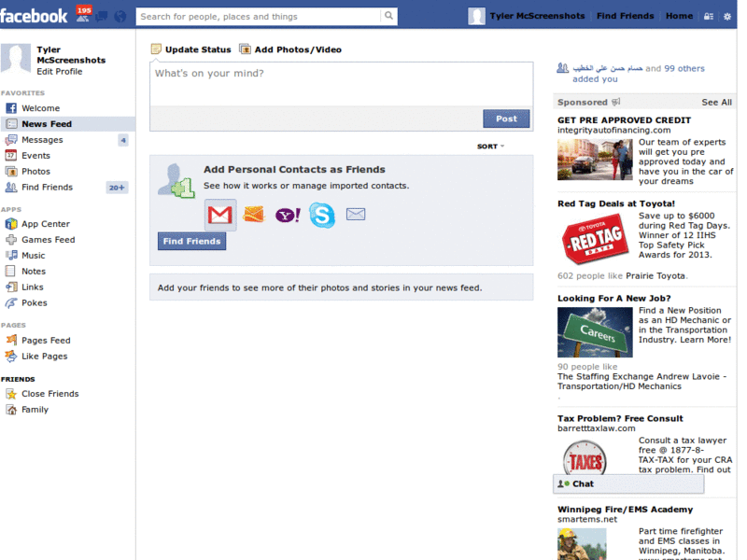Open GET PRE APPROVED CREDIT ad
This screenshot has height=560, width=747.
(x=624, y=120)
